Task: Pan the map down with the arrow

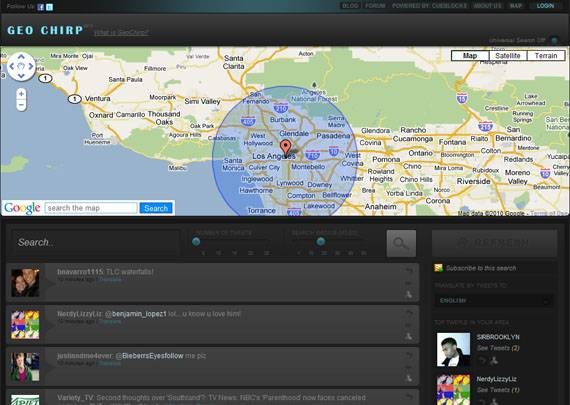Action: 21,76
